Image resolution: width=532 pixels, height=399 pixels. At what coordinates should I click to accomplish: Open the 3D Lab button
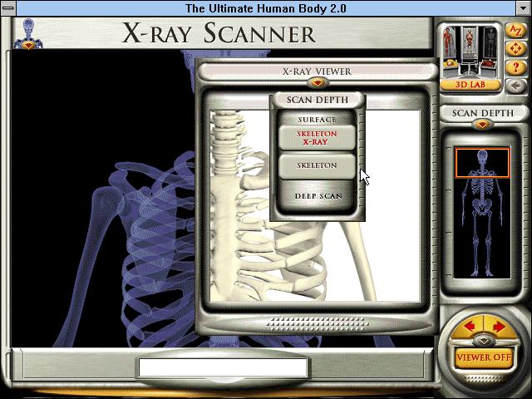[x=470, y=85]
